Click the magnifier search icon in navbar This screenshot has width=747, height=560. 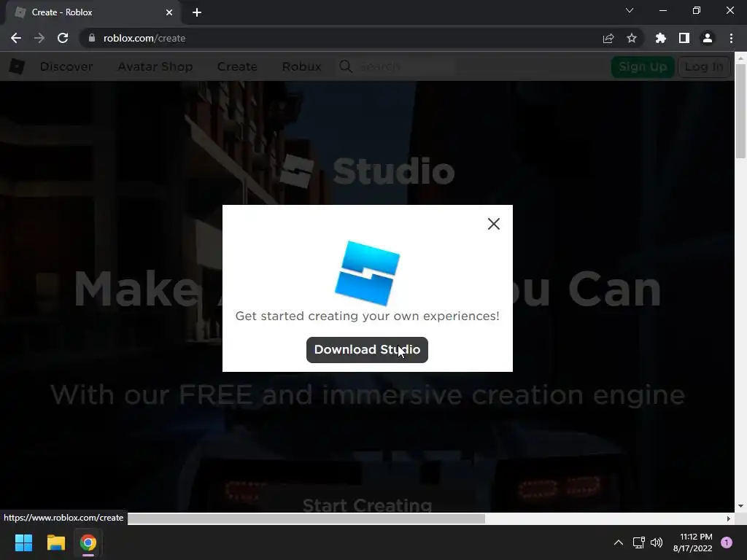point(346,66)
